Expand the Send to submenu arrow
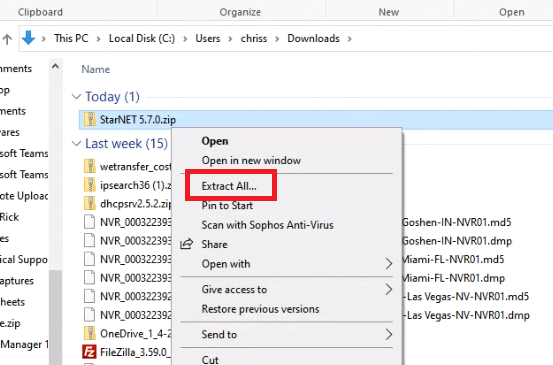The height and width of the screenshot is (365, 553). (389, 334)
